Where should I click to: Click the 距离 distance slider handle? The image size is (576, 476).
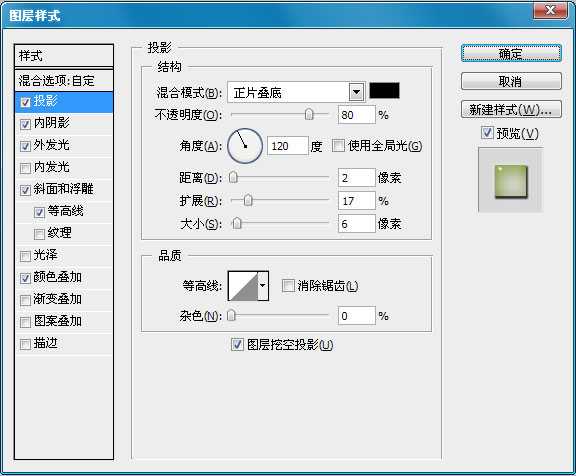point(233,177)
